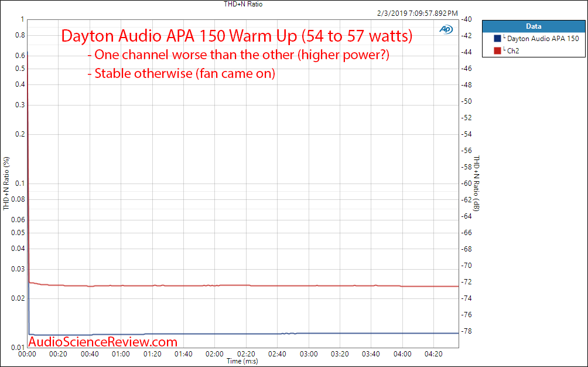The image size is (588, 367).
Task: Select the -78 dB axis tick
Action: click(467, 331)
